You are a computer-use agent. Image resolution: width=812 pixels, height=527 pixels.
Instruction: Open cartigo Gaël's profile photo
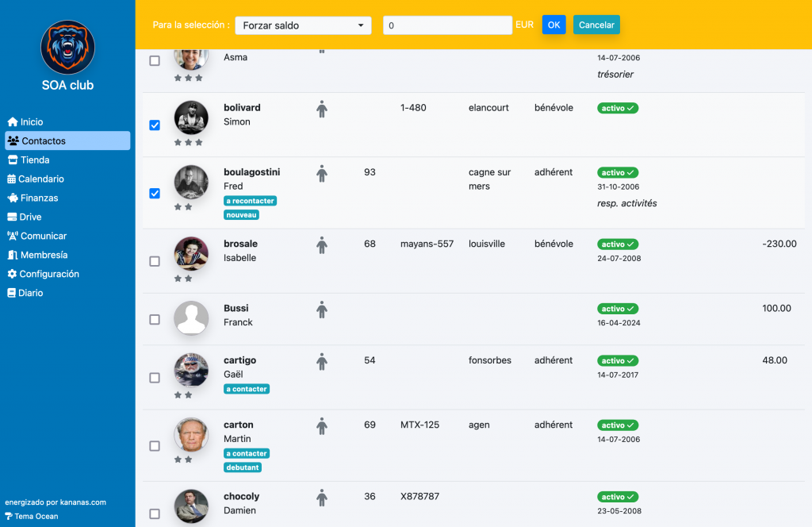point(191,370)
